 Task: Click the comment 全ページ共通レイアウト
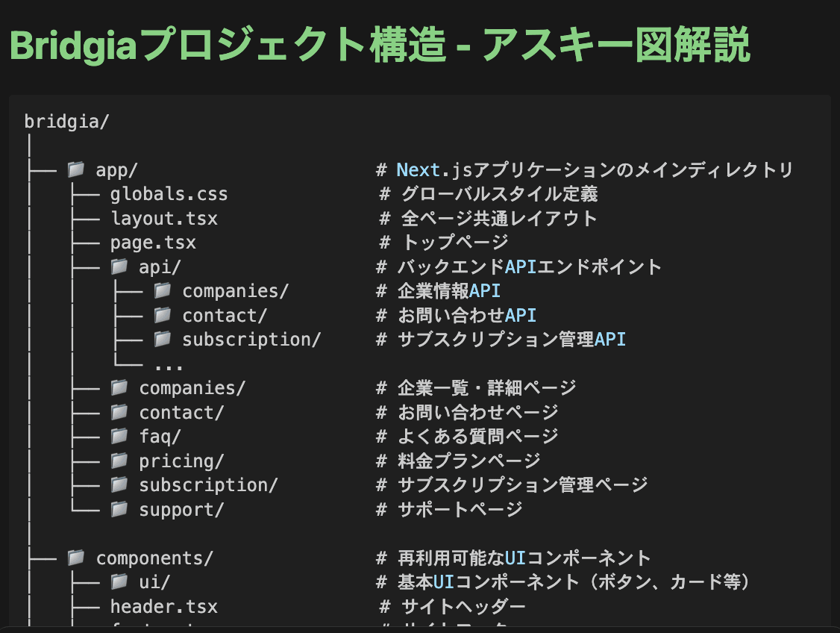499,219
